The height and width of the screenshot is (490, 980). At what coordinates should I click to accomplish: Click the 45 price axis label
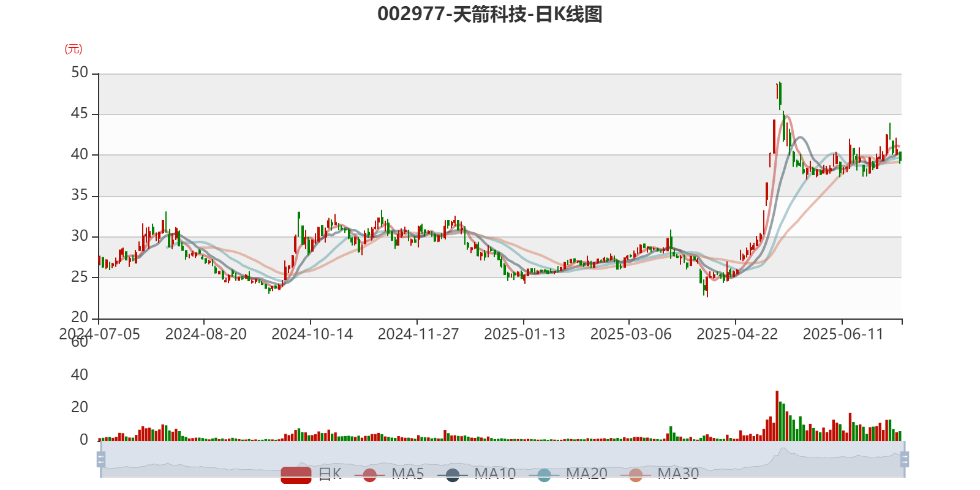click(80, 114)
